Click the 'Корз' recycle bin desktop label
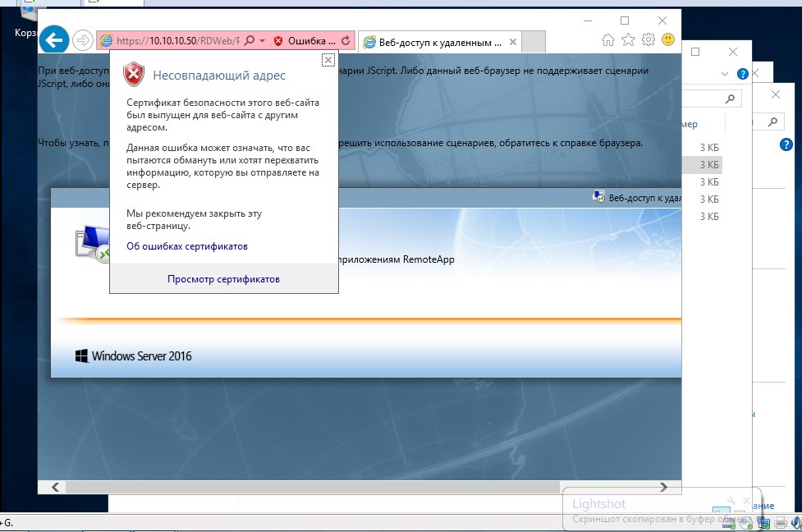 point(25,33)
